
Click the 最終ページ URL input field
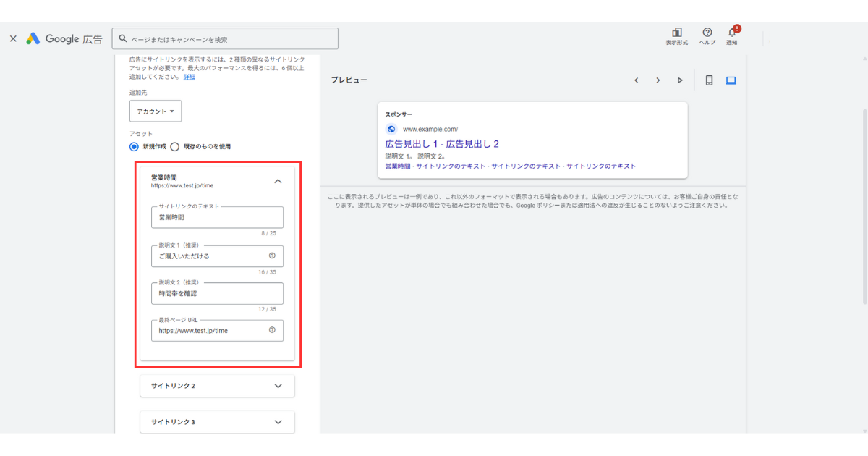pos(217,330)
